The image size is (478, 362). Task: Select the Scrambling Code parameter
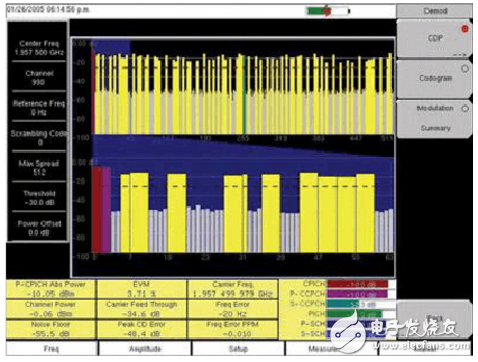click(39, 137)
